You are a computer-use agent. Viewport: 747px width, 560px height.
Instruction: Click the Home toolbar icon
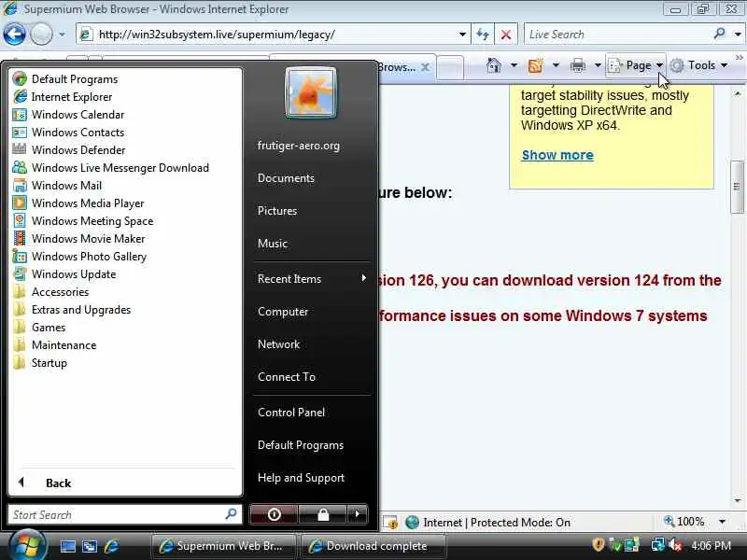tap(494, 65)
